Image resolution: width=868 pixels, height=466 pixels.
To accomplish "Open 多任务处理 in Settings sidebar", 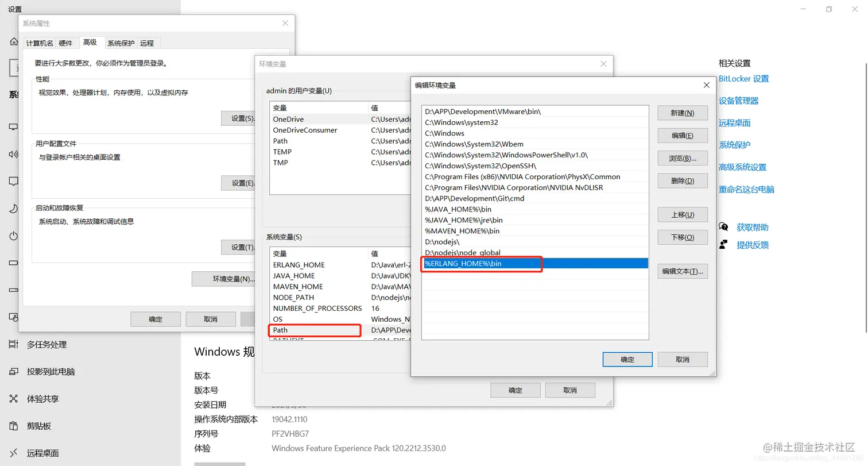I will click(47, 345).
